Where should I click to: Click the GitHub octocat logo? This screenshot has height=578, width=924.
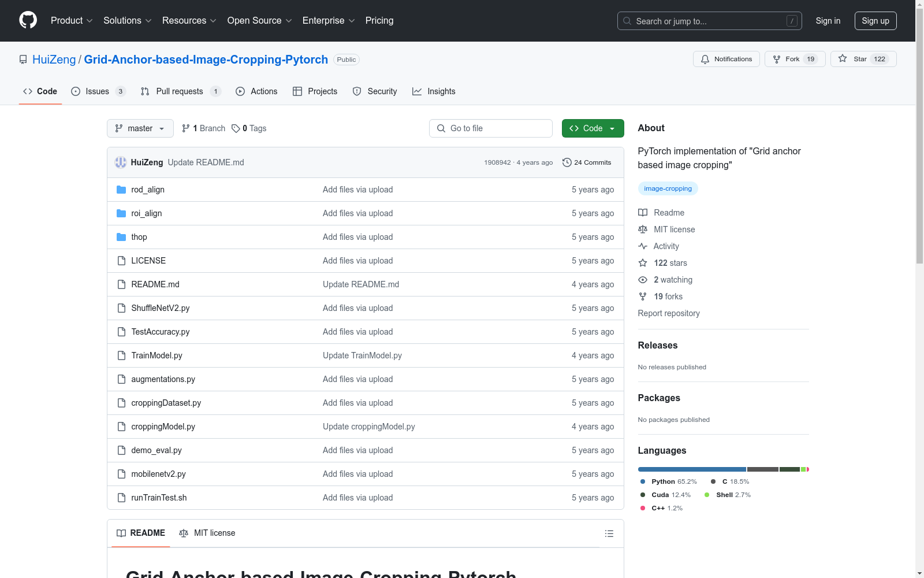[28, 20]
